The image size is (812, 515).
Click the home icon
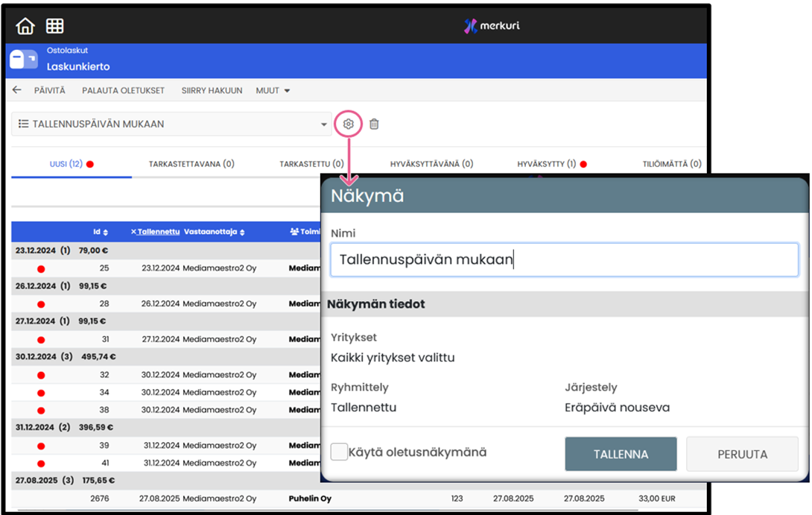25,26
